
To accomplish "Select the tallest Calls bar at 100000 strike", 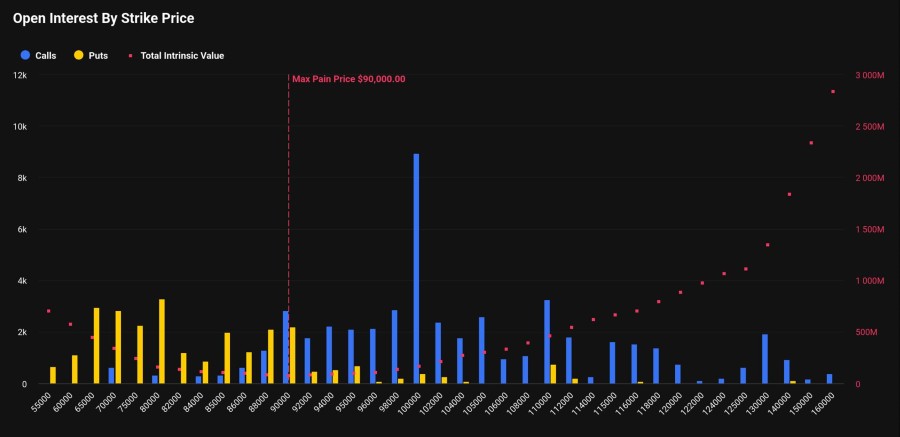I will [x=416, y=268].
